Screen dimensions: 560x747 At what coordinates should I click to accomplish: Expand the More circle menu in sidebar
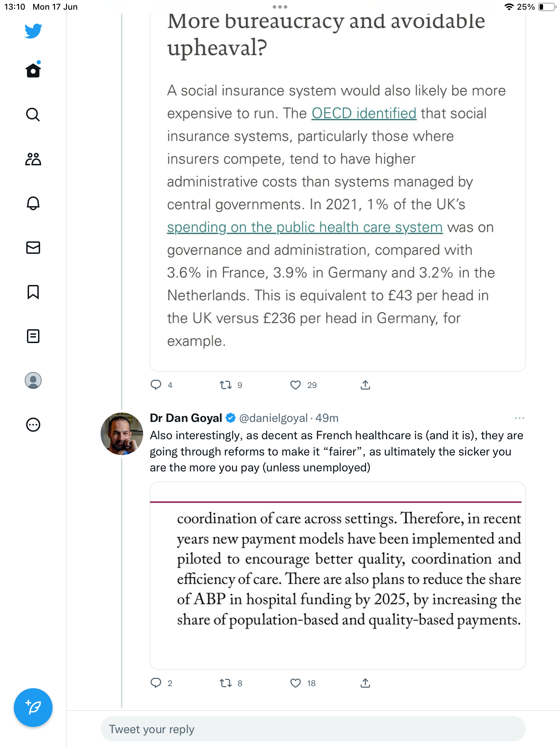pyautogui.click(x=33, y=425)
